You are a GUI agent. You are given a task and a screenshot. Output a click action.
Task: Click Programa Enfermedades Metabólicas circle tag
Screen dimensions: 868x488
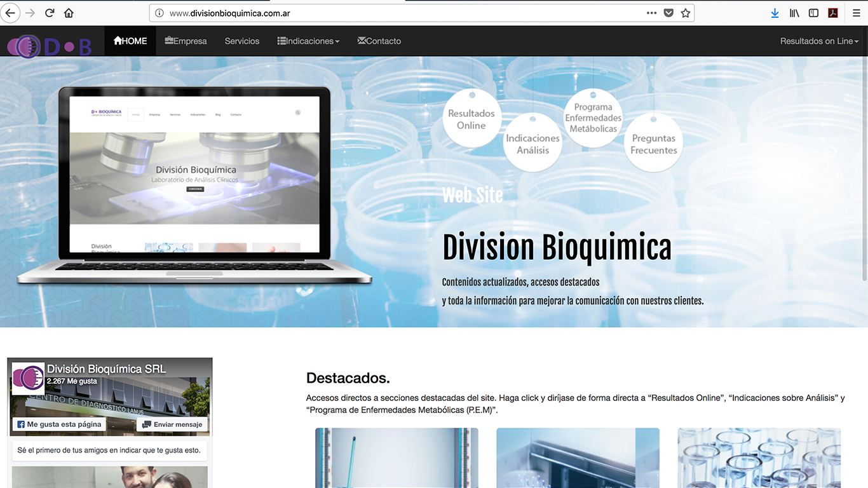click(593, 118)
